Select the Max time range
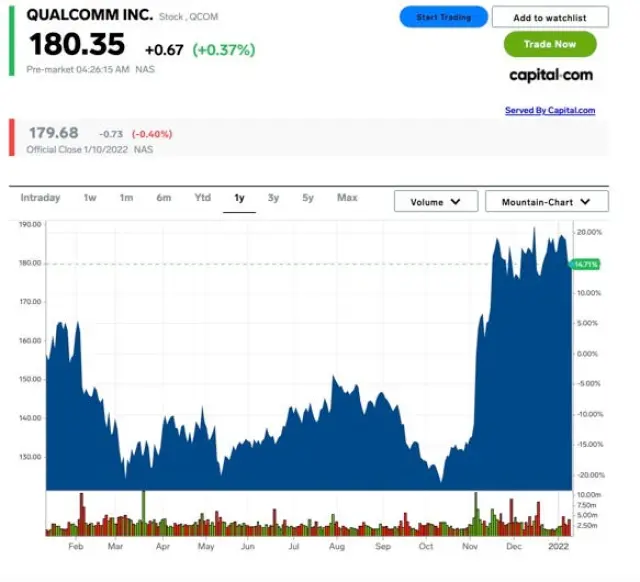 point(347,198)
